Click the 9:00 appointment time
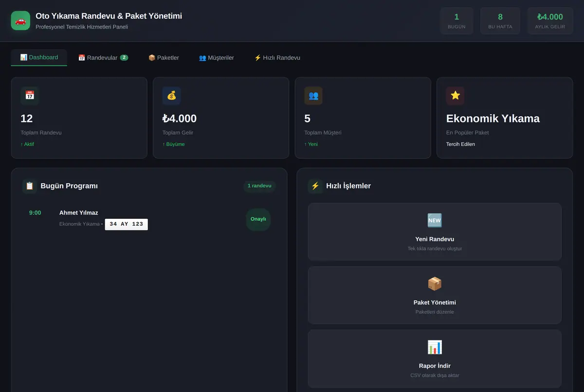584x392 pixels. pyautogui.click(x=35, y=213)
